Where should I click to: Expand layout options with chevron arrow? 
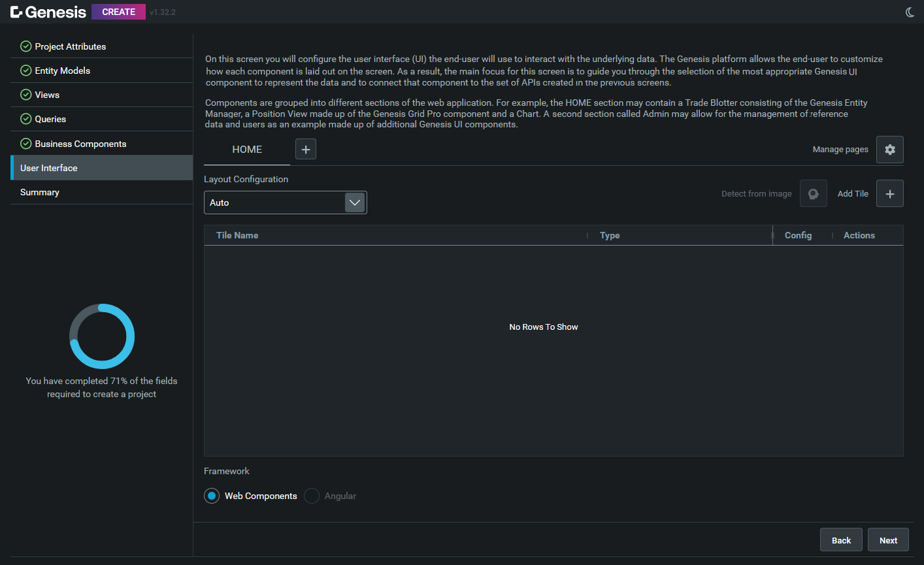tap(355, 202)
